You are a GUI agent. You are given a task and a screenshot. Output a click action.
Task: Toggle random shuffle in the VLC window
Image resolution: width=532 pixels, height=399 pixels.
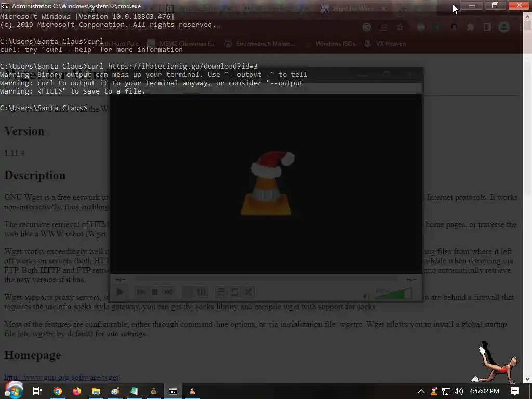coord(248,292)
